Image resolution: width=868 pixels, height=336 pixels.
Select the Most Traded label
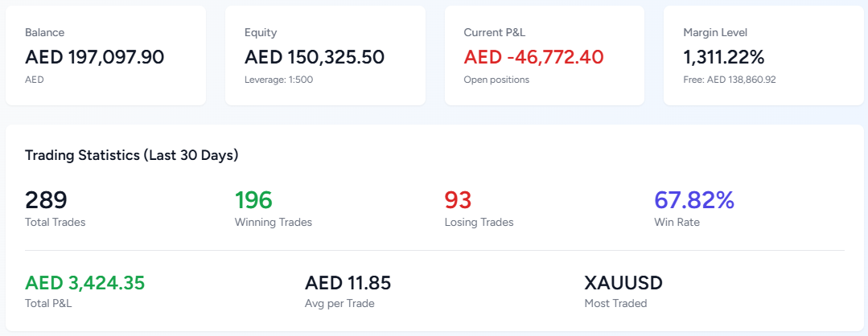point(615,303)
